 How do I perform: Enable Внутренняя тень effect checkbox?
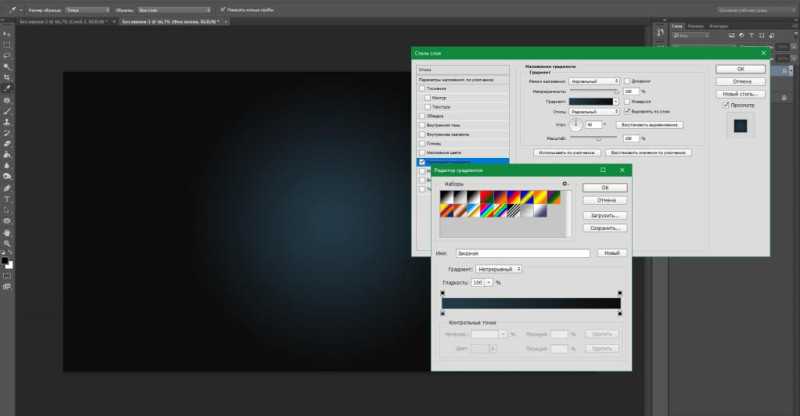click(422, 126)
